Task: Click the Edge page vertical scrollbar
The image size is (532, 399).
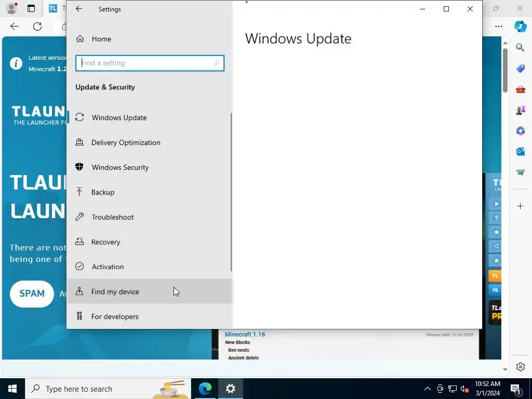Action: [x=505, y=70]
